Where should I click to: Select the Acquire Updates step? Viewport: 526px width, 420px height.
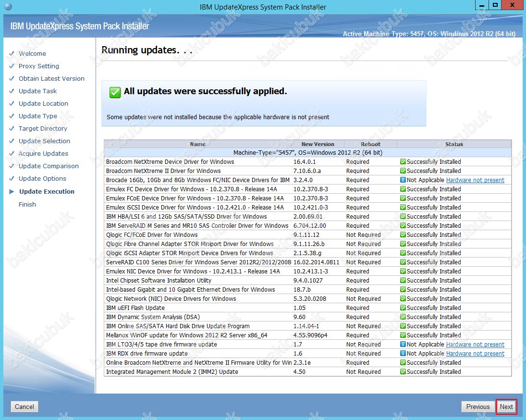pyautogui.click(x=44, y=154)
